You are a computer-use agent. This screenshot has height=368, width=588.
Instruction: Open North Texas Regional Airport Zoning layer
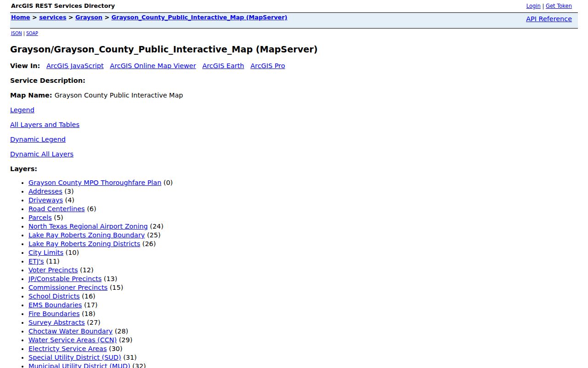pyautogui.click(x=88, y=226)
